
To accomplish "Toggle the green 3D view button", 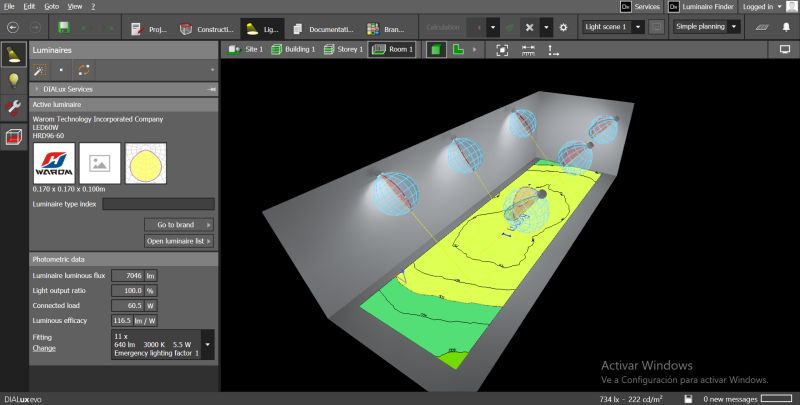I will (x=438, y=49).
